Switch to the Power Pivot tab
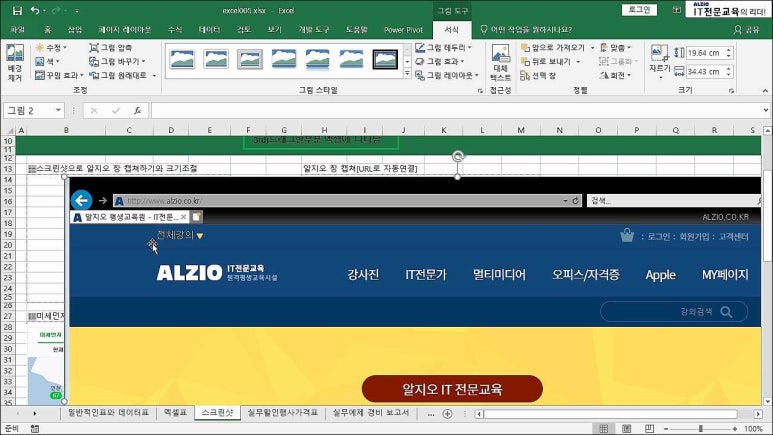 [403, 30]
